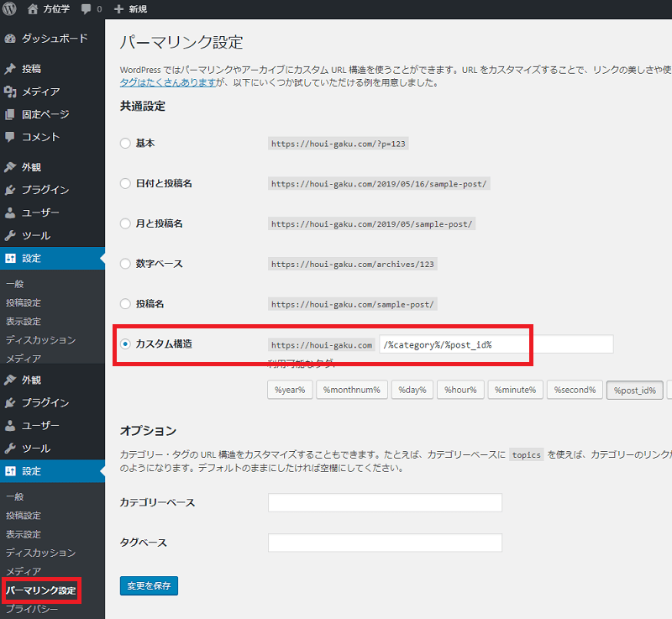Click the 2019/05/sample-post/ example URL

(371, 224)
